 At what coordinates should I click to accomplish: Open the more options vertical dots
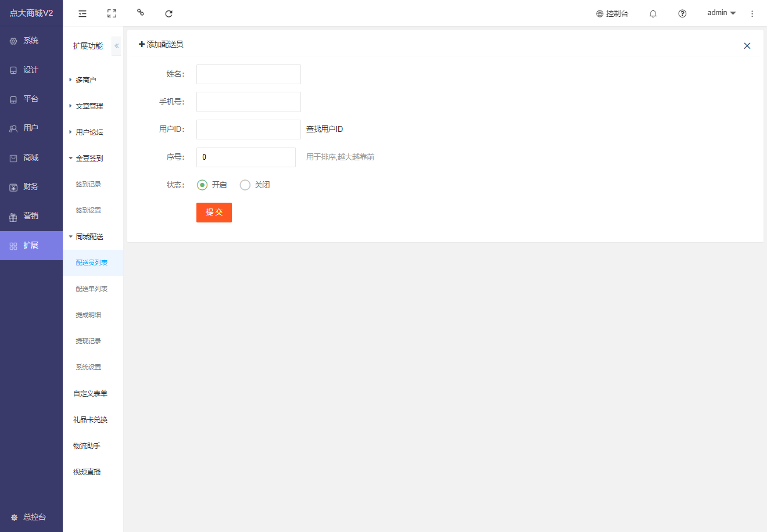pos(752,13)
